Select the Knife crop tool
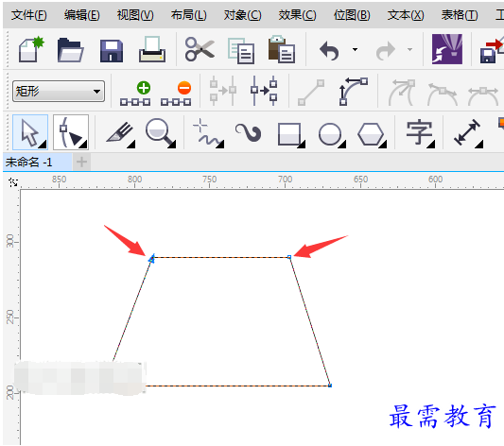The height and width of the screenshot is (446, 504). [x=120, y=134]
